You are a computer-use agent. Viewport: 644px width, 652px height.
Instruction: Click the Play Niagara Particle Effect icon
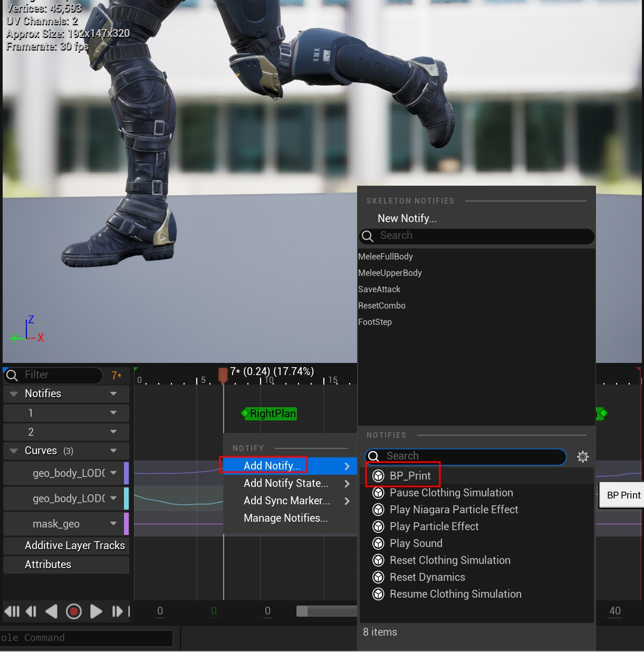click(x=378, y=510)
